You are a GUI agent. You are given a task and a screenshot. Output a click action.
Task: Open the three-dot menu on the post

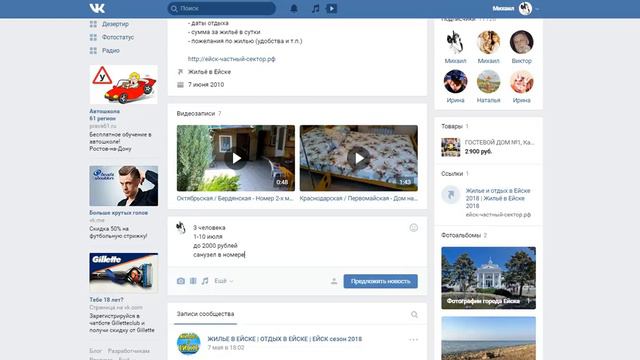coord(413,340)
